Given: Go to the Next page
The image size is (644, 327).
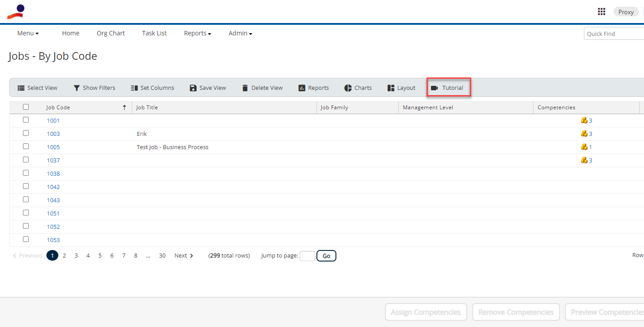Looking at the screenshot, I should [184, 256].
